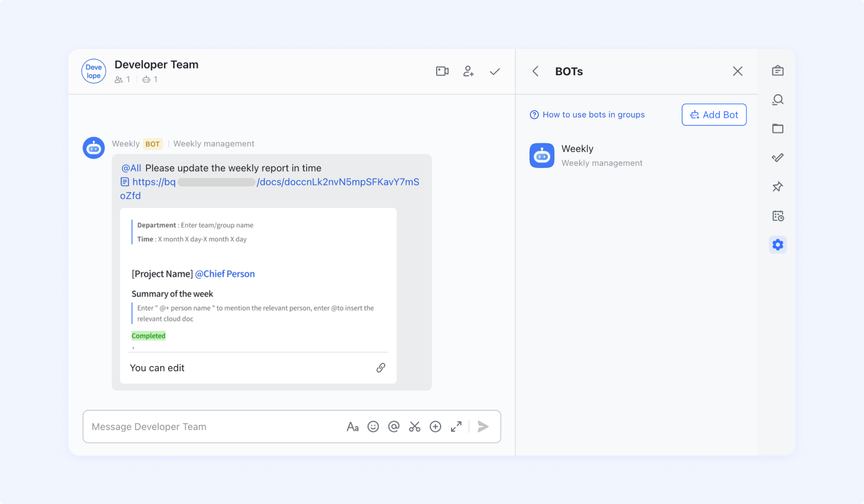Viewport: 864px width, 504px height.
Task: Open text formatting options (Aa)
Action: tap(352, 427)
